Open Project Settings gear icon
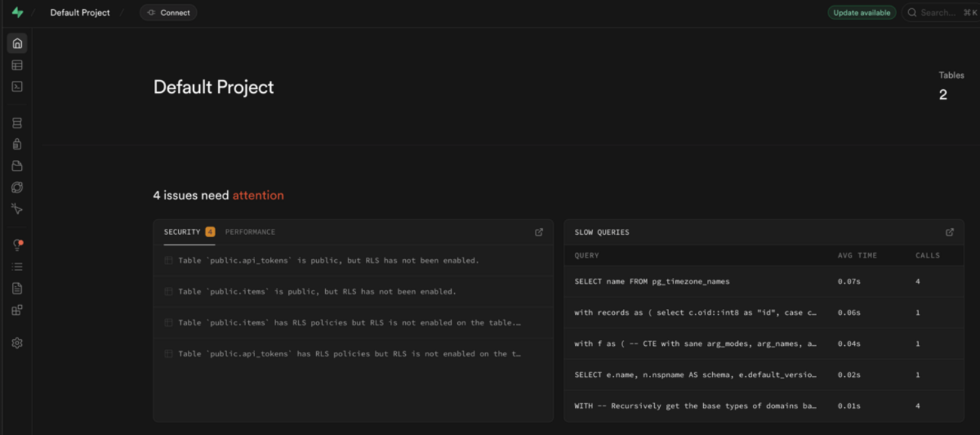Viewport: 980px width, 435px height. [17, 343]
